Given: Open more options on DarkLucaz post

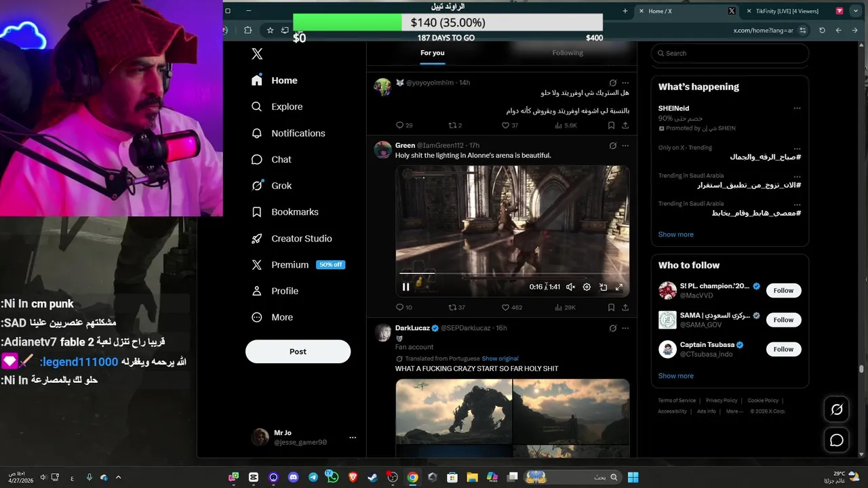Looking at the screenshot, I should 625,328.
